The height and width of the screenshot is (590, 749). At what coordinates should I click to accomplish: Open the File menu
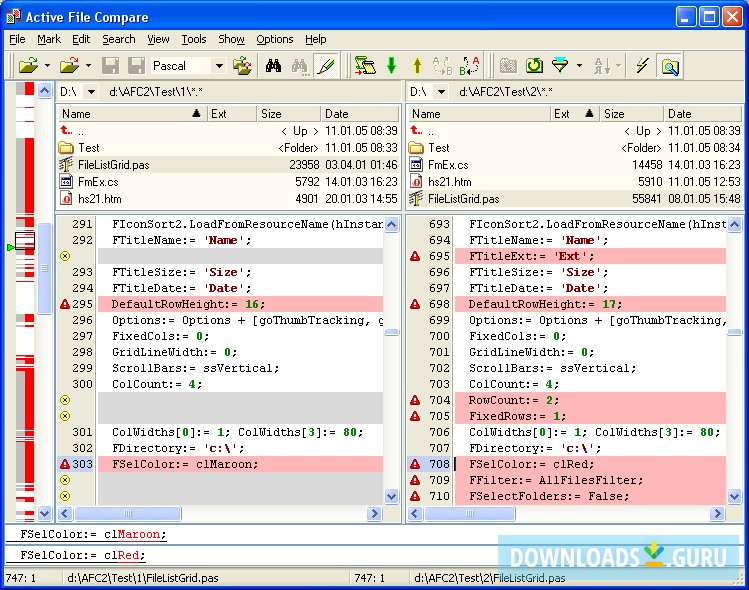(17, 39)
